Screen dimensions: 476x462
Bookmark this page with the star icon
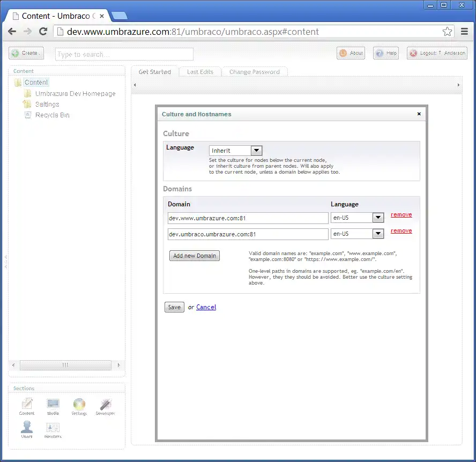(x=447, y=31)
